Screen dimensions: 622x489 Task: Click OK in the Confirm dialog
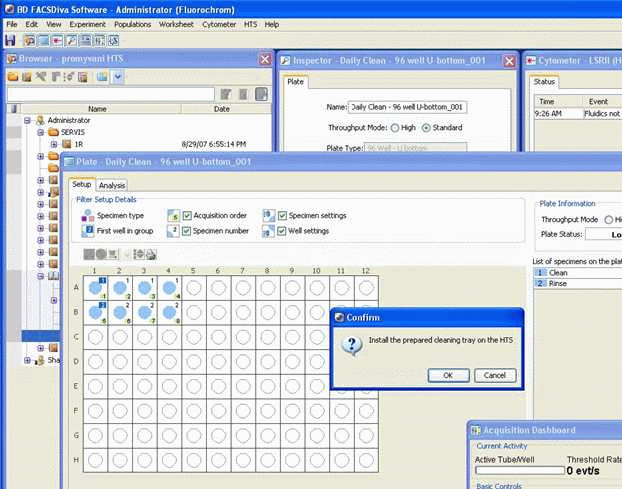[x=448, y=375]
